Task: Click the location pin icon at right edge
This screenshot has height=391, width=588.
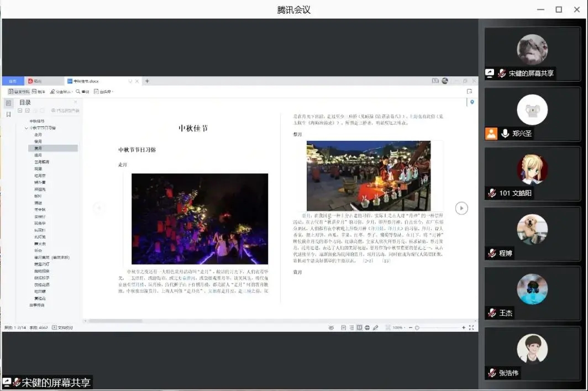Action: tap(472, 102)
